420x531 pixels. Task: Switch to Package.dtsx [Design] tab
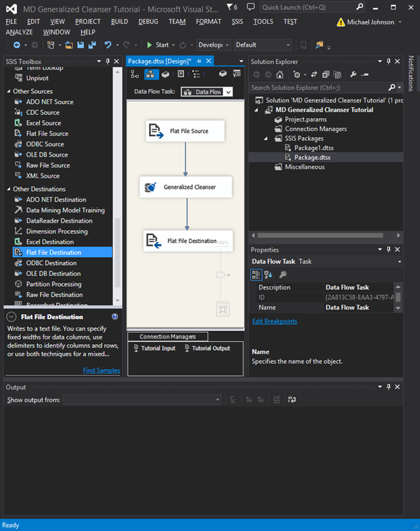159,61
